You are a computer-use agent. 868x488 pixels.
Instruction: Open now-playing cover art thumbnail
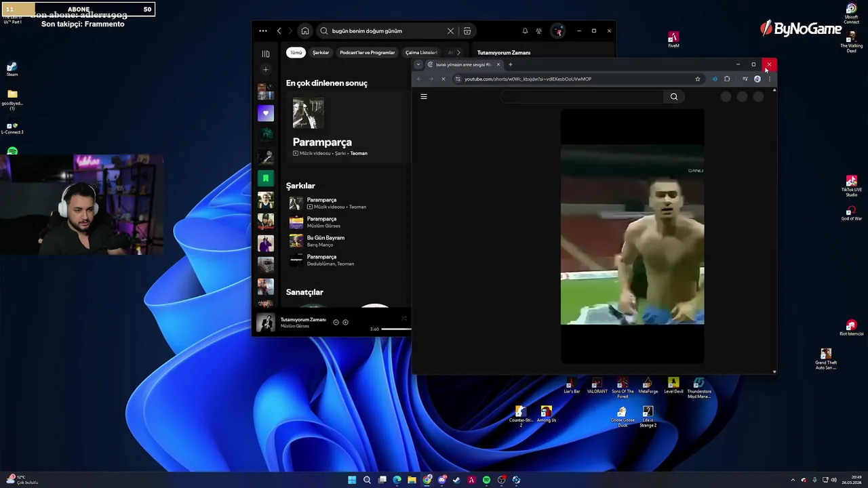point(266,323)
